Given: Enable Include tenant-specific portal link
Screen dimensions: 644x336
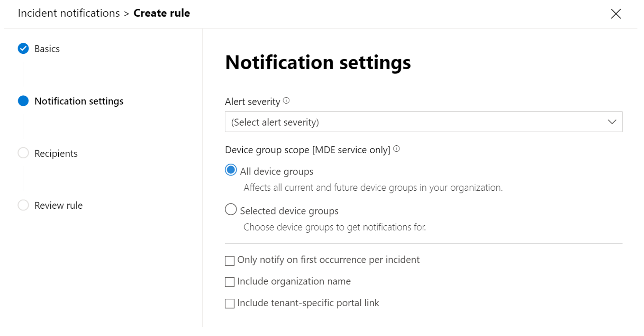Looking at the screenshot, I should (x=230, y=303).
